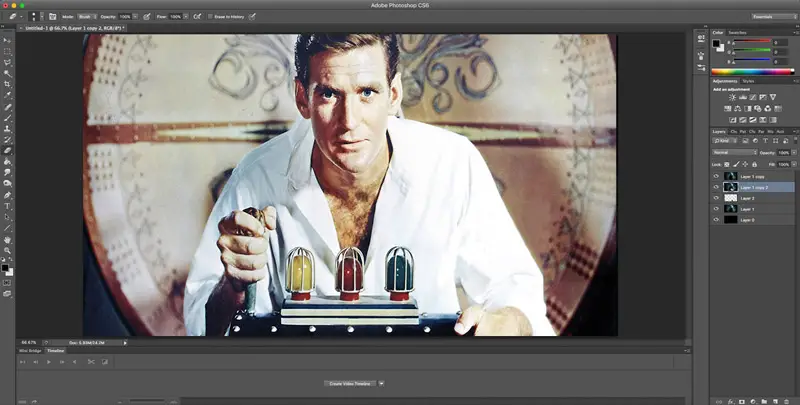This screenshot has height=405, width=800.
Task: Open the brush size preset dropdown
Action: [x=42, y=17]
